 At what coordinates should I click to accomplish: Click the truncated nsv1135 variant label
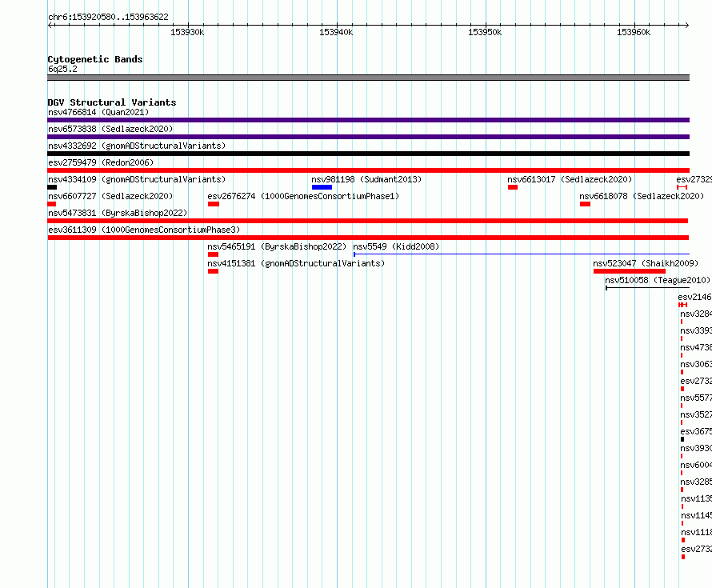[x=696, y=498]
